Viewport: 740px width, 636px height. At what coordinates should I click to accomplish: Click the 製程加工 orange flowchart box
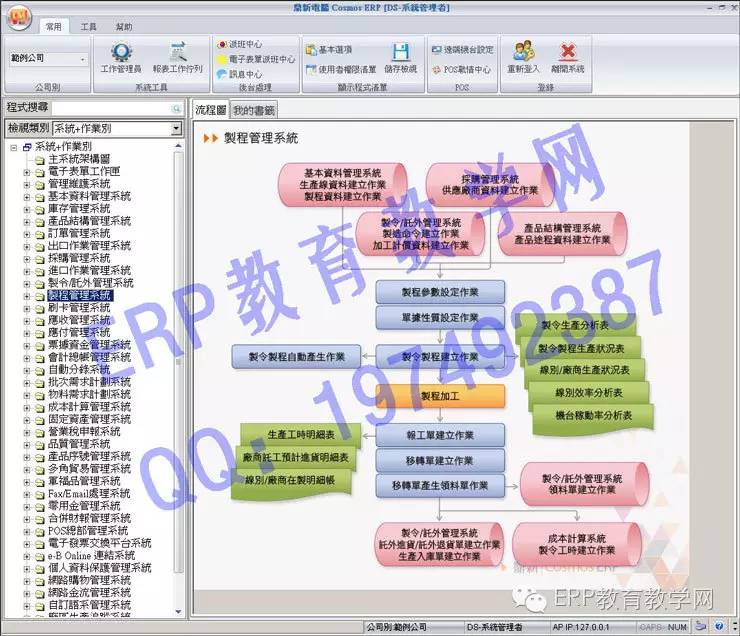tap(440, 396)
